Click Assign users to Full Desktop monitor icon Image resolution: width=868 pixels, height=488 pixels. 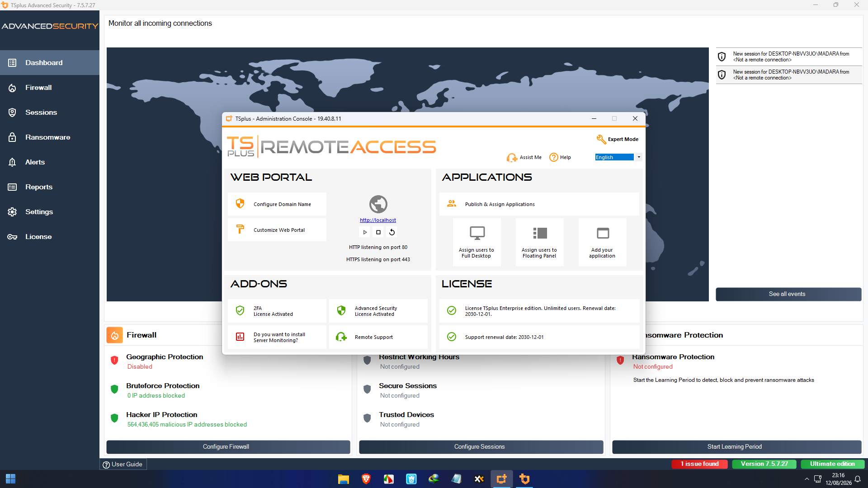[x=477, y=233]
